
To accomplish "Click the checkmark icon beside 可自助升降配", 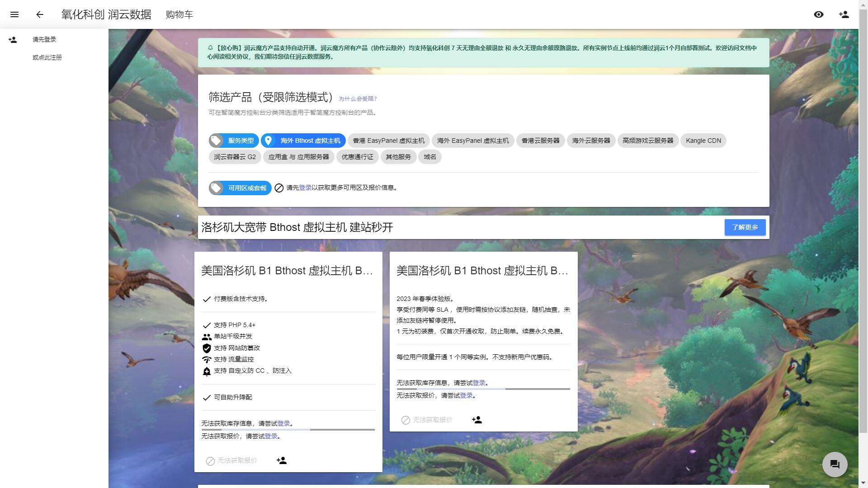I will pyautogui.click(x=207, y=398).
